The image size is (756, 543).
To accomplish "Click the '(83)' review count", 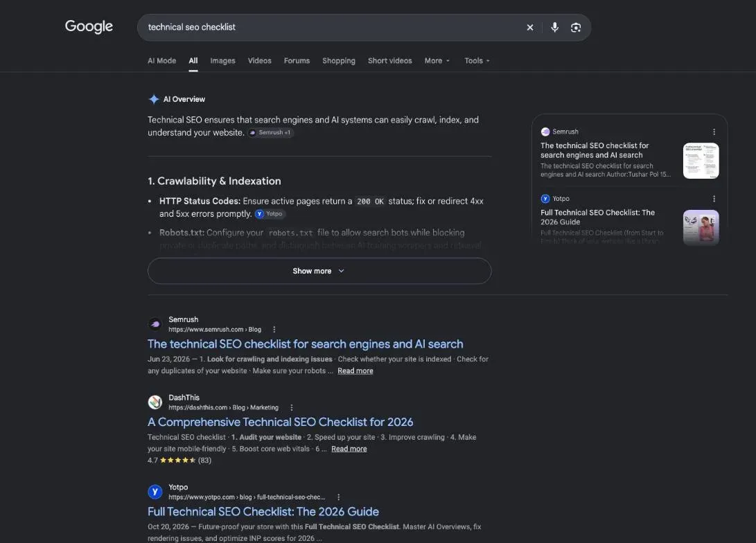I will (204, 461).
